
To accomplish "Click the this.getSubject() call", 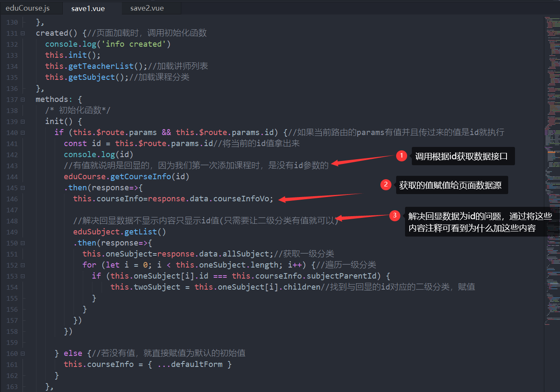I will pos(87,77).
